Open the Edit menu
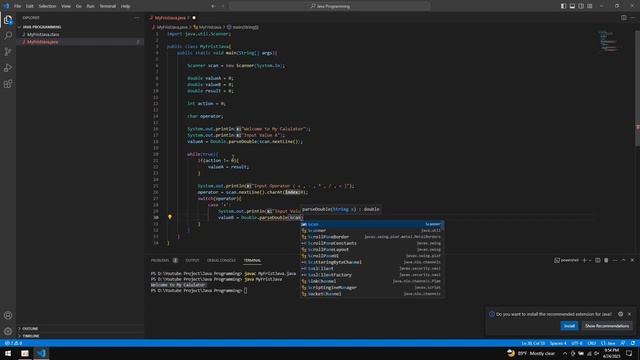Viewport: 640px width, 360px height. pos(30,6)
